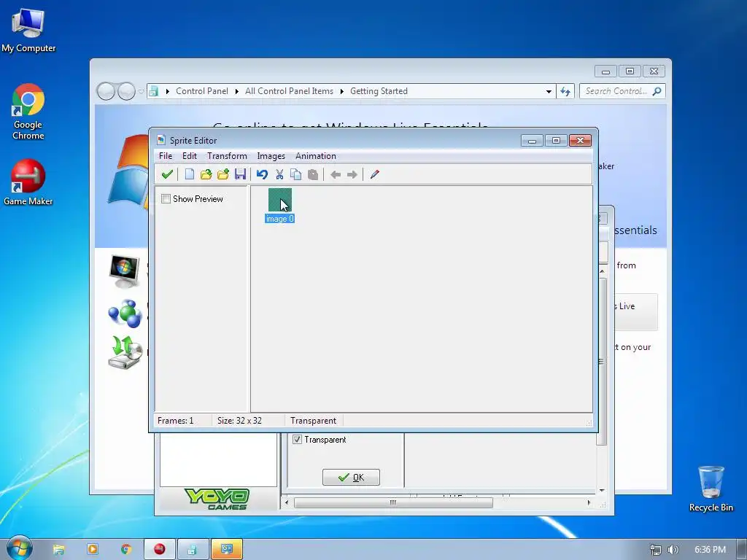Open the Control Panel address bar dropdown
This screenshot has height=560, width=747.
(549, 91)
